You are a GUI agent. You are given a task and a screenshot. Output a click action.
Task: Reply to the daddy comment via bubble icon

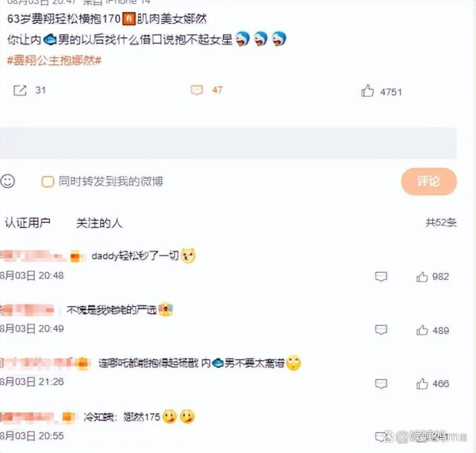pyautogui.click(x=381, y=277)
